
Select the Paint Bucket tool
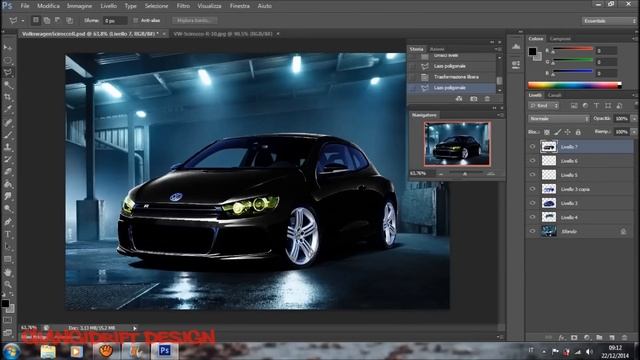pos(7,184)
